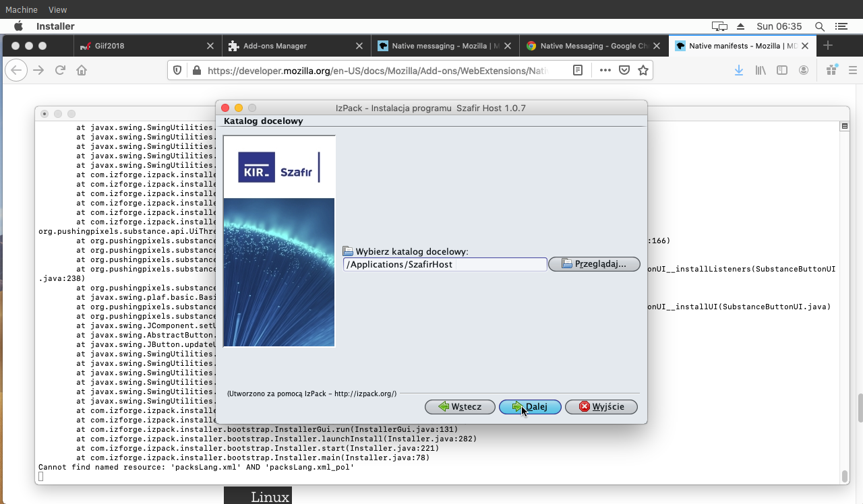The image size is (863, 504).
Task: Open Firefox hamburger application menu
Action: pyautogui.click(x=852, y=70)
